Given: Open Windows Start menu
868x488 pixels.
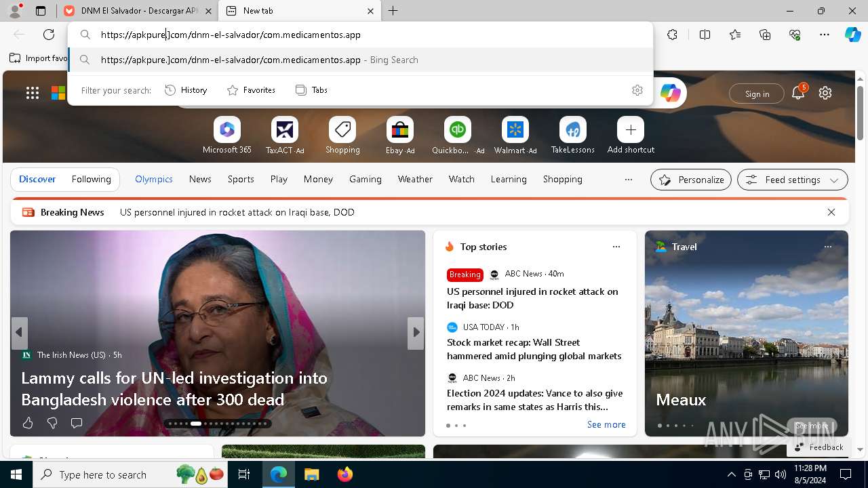Looking at the screenshot, I should coord(16,474).
